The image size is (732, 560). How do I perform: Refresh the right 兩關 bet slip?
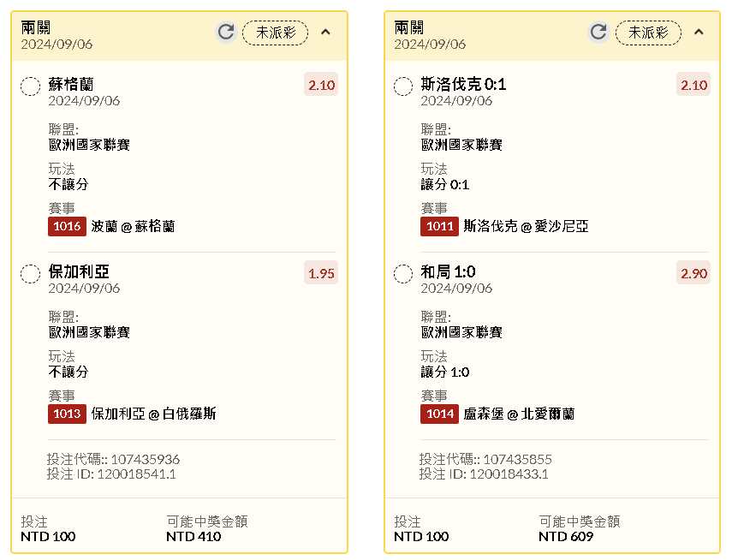pyautogui.click(x=598, y=33)
